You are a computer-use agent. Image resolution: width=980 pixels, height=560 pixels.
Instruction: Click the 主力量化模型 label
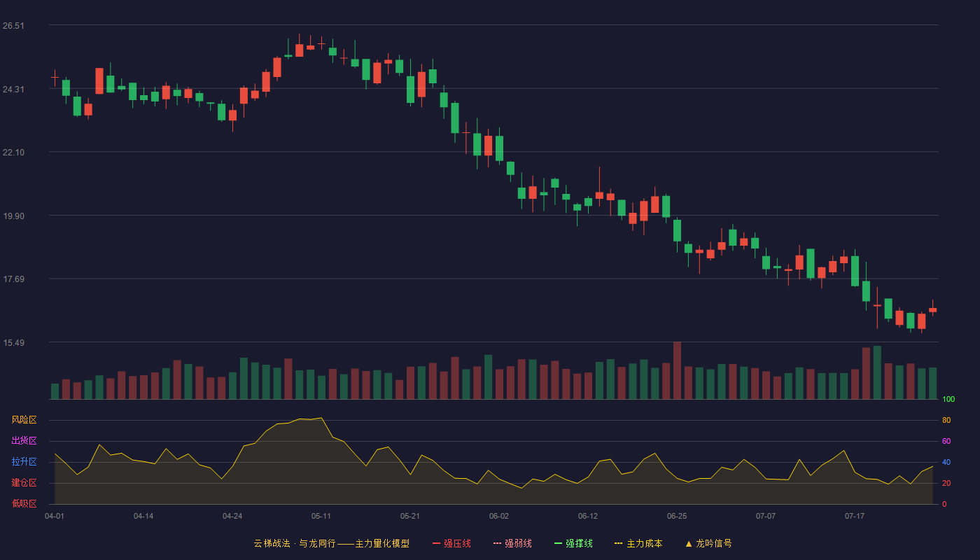pos(382,543)
